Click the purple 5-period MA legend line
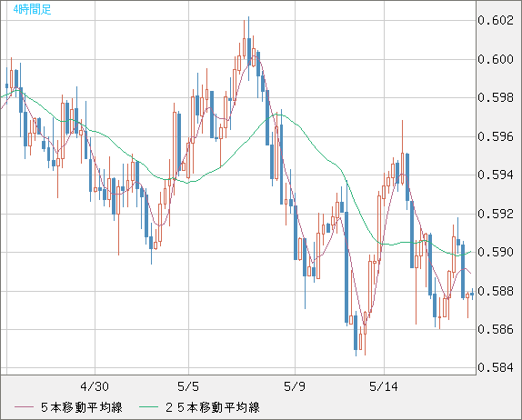This screenshot has width=522, height=420. 24,407
